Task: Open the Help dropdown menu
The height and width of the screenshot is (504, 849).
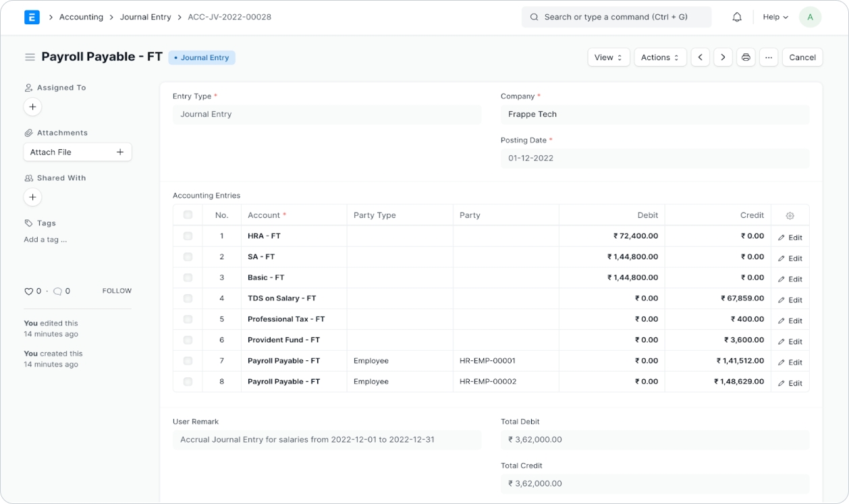Action: point(775,18)
